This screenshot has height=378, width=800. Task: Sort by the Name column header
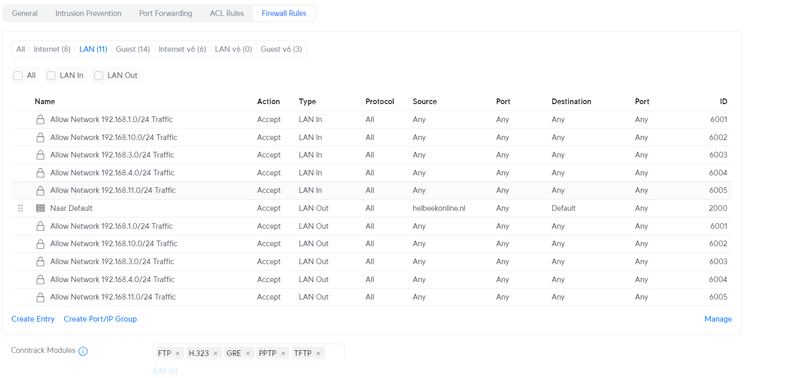pyautogui.click(x=45, y=102)
